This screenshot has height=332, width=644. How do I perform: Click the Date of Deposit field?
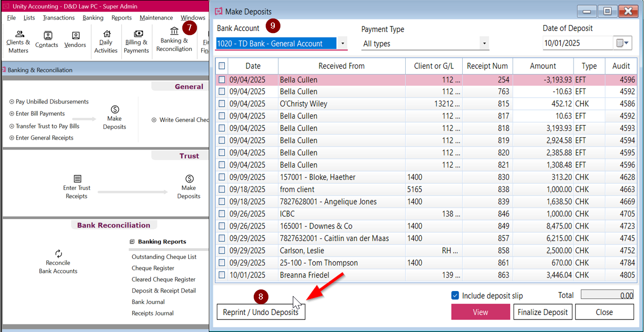[577, 43]
